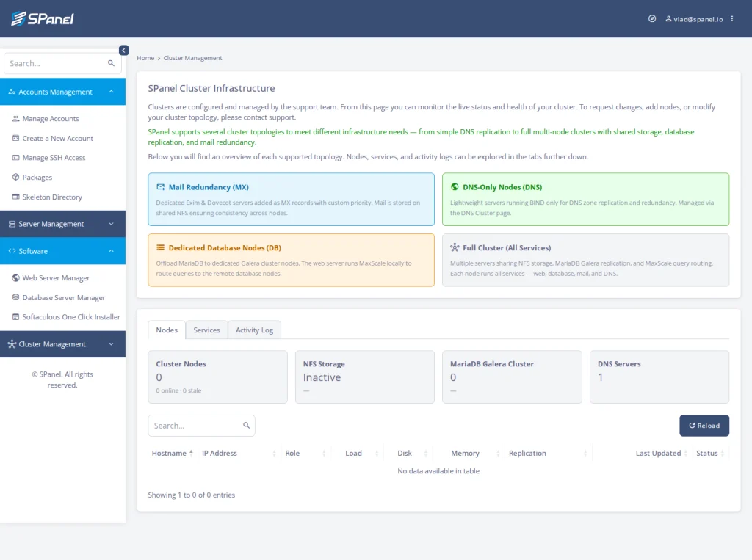Select the Mail Redundancy (MX) card
The height and width of the screenshot is (560, 752).
point(291,199)
